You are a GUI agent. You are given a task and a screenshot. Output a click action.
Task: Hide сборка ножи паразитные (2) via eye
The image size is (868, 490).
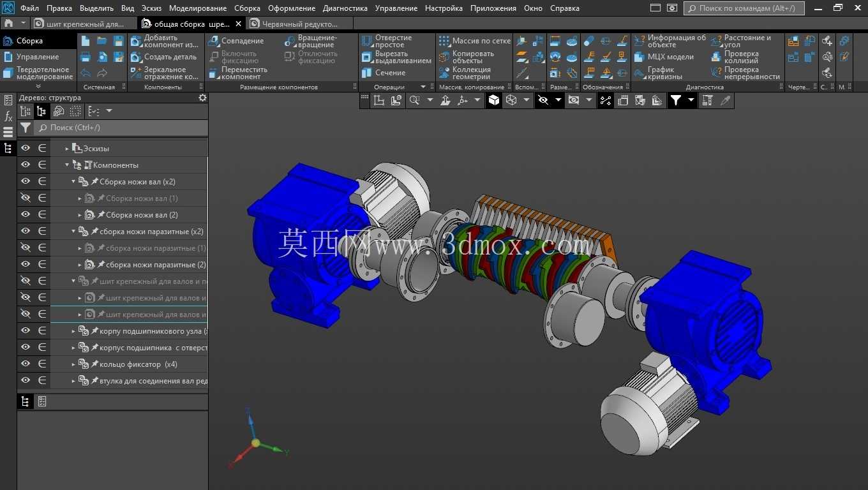26,264
